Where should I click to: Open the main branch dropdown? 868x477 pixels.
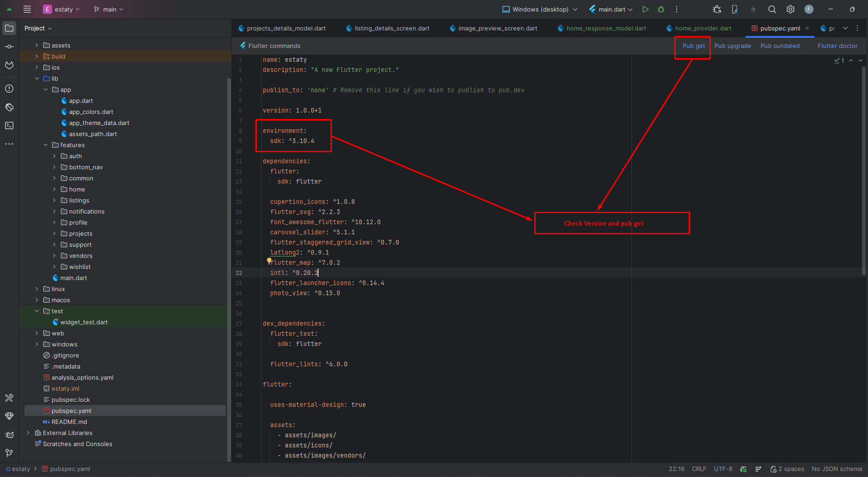[x=108, y=9]
